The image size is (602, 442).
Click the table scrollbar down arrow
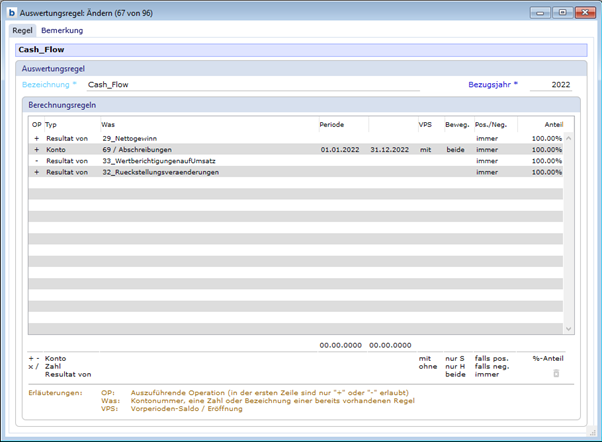[x=570, y=328]
